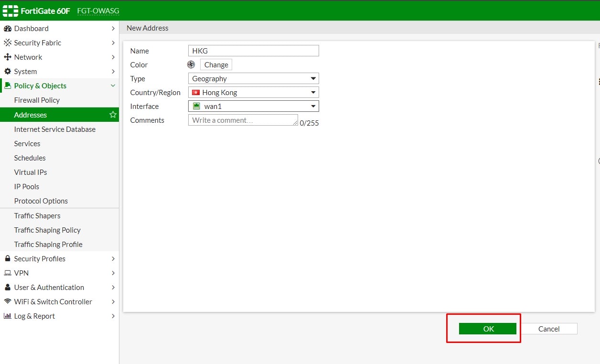Cancel the New Address form
The height and width of the screenshot is (364, 600).
coord(548,329)
